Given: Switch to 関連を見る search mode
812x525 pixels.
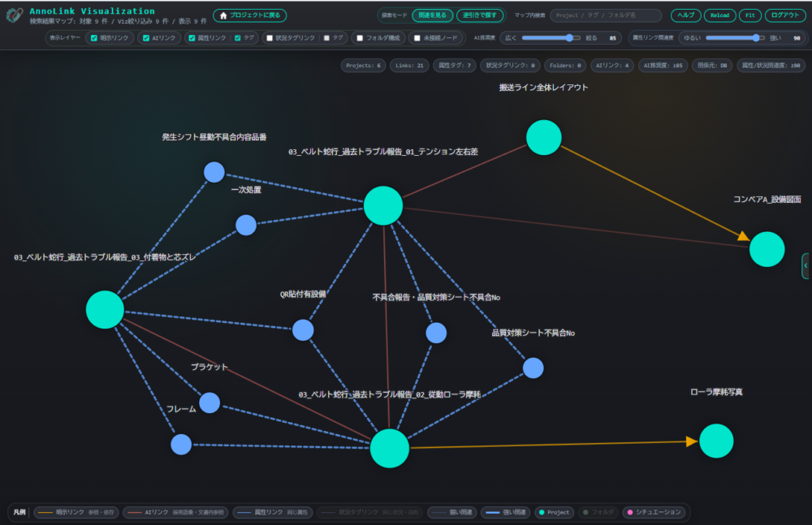Looking at the screenshot, I should click(433, 15).
